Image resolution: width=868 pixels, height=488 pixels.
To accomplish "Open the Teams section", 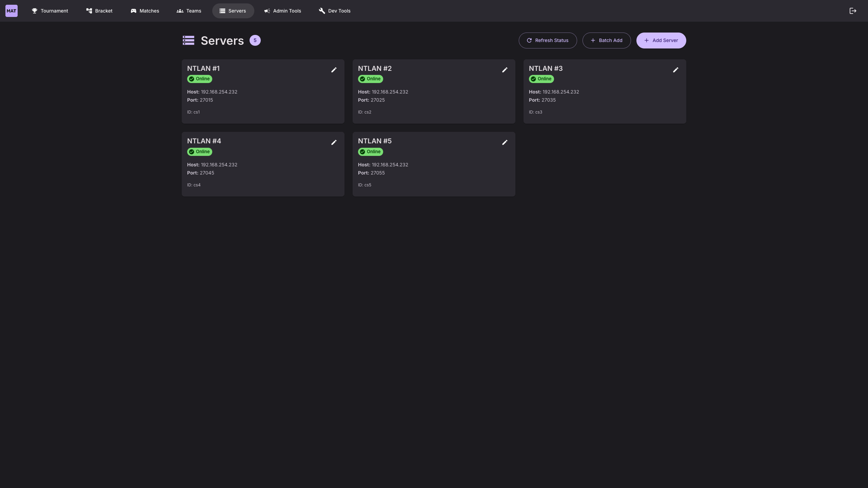I will pos(189,11).
